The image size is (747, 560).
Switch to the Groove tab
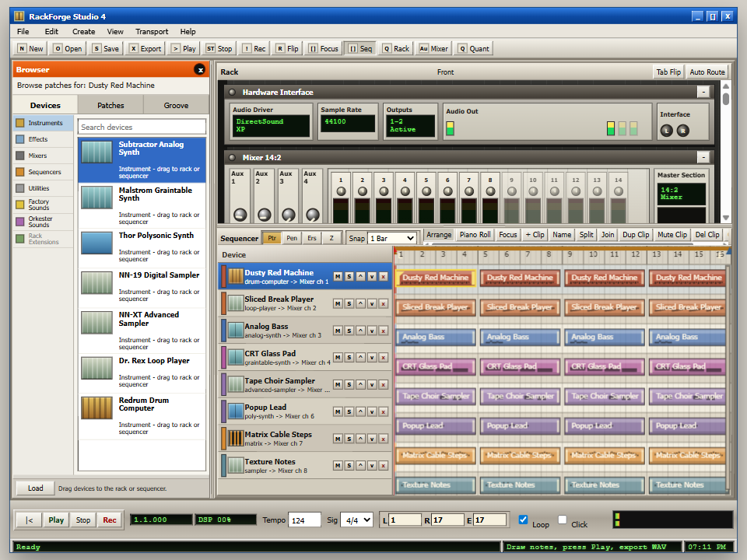(177, 105)
